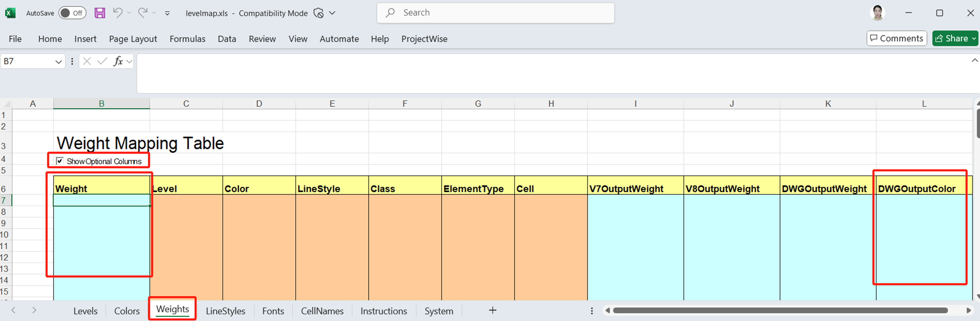Switch to the LineStyles sheet tab

[x=225, y=311]
